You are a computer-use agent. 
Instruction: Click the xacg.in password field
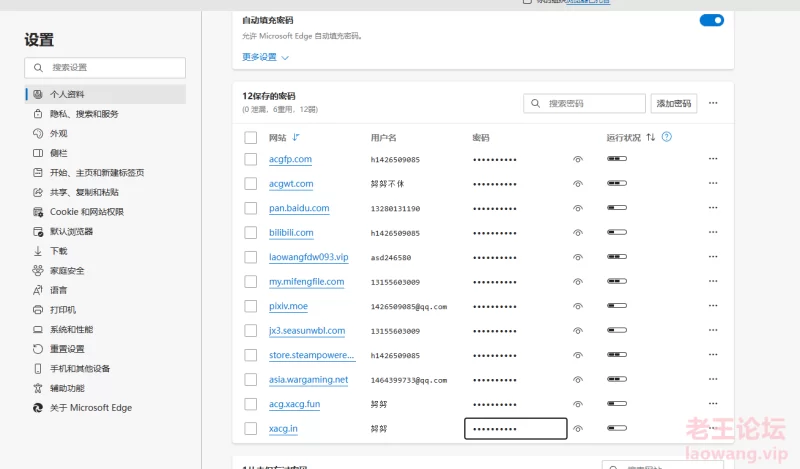pyautogui.click(x=515, y=429)
